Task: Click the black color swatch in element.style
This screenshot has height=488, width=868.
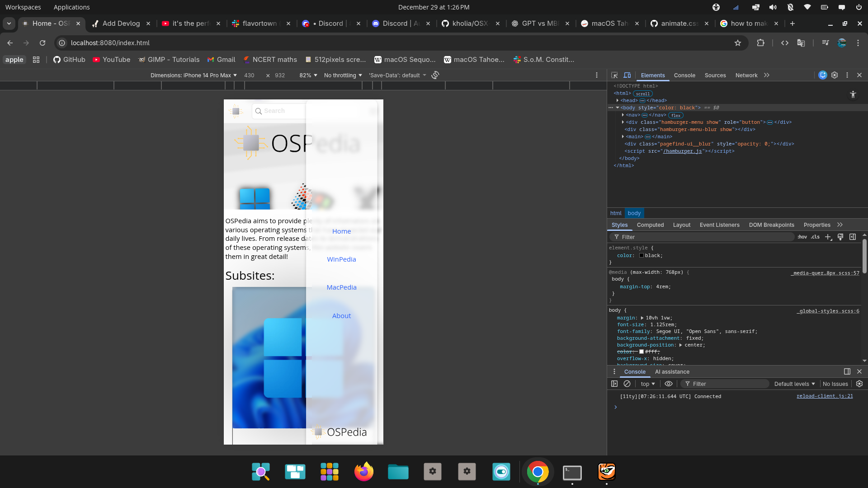Action: coord(642,256)
